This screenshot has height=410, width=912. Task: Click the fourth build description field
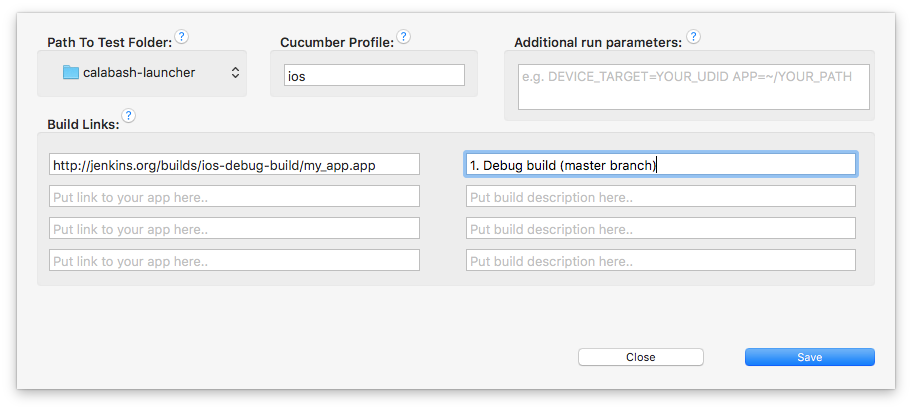point(661,260)
